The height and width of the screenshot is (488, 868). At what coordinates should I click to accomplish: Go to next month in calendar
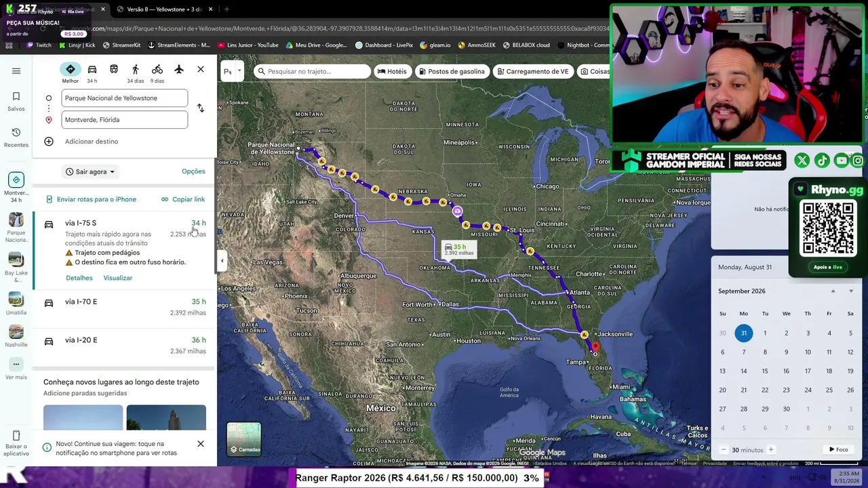click(851, 291)
